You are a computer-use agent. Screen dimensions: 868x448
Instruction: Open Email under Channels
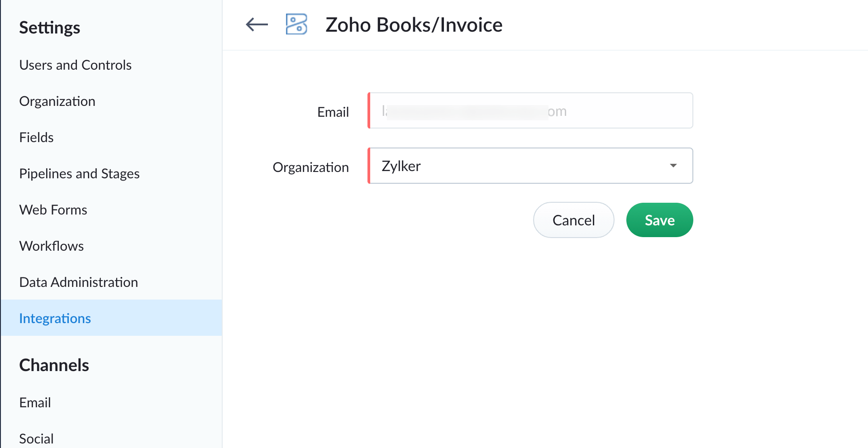[x=35, y=402]
